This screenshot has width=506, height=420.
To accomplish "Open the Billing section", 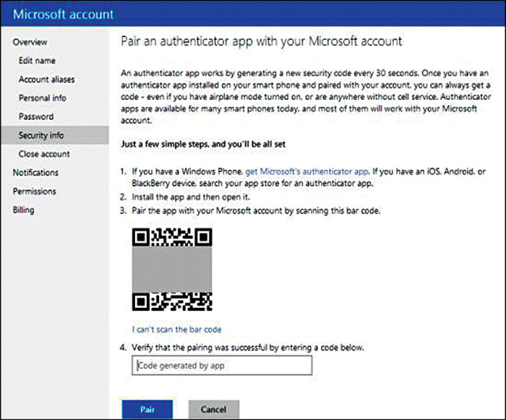I will coord(23,210).
